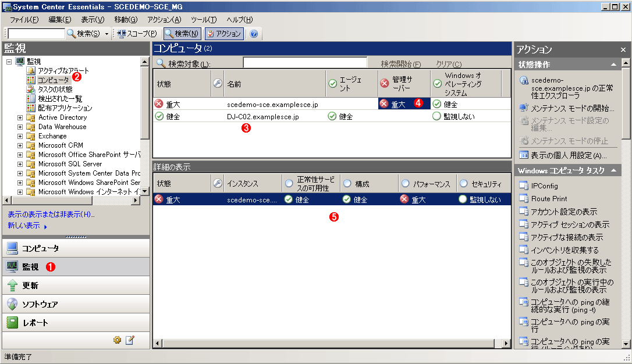Click the クリア(C) button
632x364 pixels.
pos(449,64)
